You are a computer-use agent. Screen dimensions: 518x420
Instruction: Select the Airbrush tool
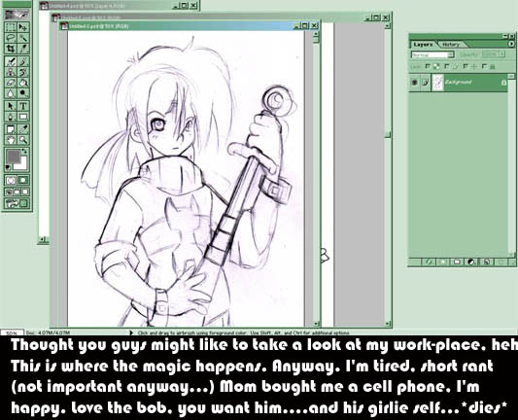[11, 61]
